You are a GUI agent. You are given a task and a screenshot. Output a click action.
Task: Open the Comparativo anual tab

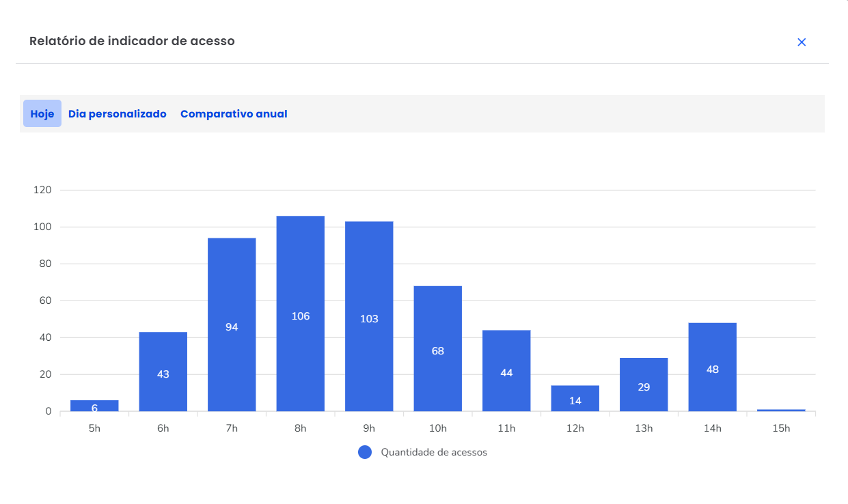[x=234, y=114]
